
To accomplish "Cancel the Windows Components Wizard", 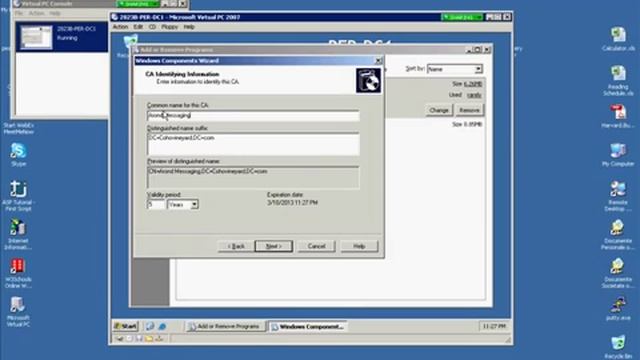I will pyautogui.click(x=316, y=246).
